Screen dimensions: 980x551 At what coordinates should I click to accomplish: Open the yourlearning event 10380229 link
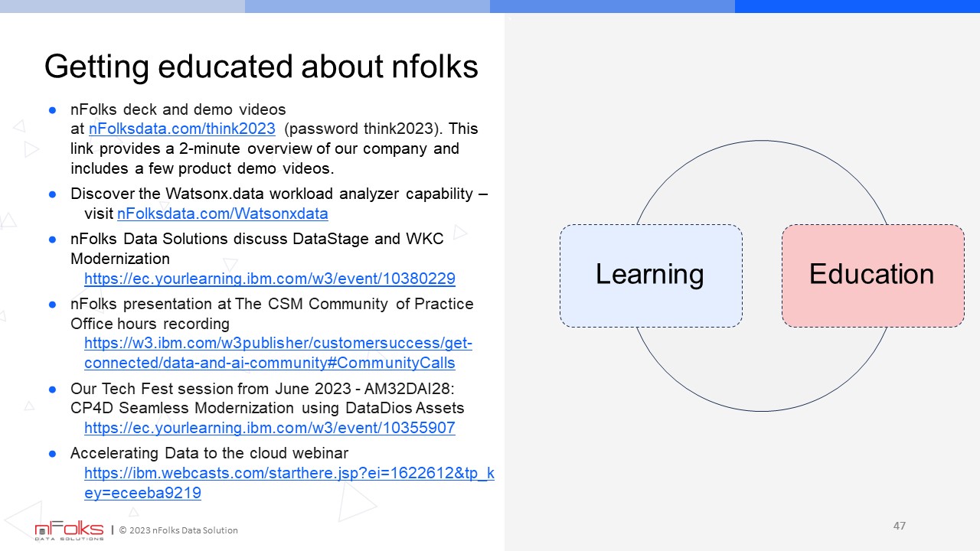[x=269, y=279]
